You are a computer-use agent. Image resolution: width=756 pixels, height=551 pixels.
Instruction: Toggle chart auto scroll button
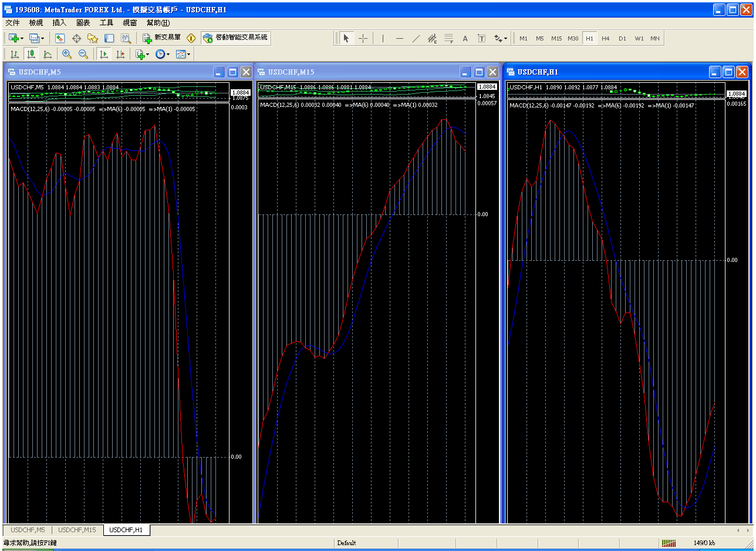point(103,54)
